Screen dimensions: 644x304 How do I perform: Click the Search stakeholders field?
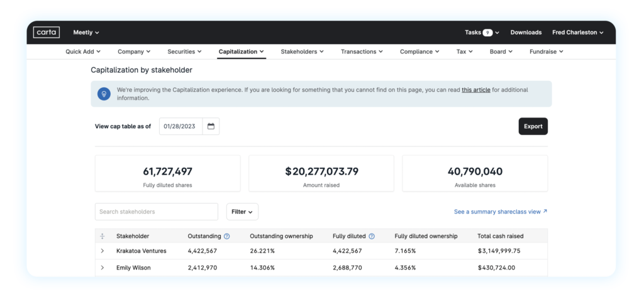[x=157, y=212]
